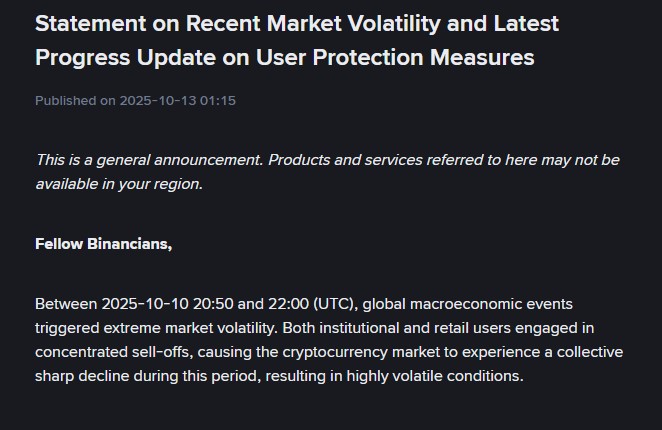
Task: Click the "Fellow Binancians," greeting
Action: point(103,243)
